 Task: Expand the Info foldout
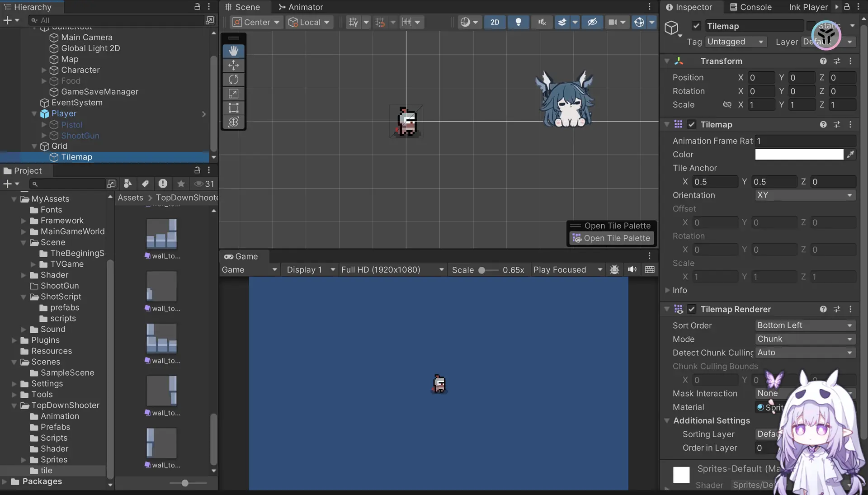[x=667, y=290]
